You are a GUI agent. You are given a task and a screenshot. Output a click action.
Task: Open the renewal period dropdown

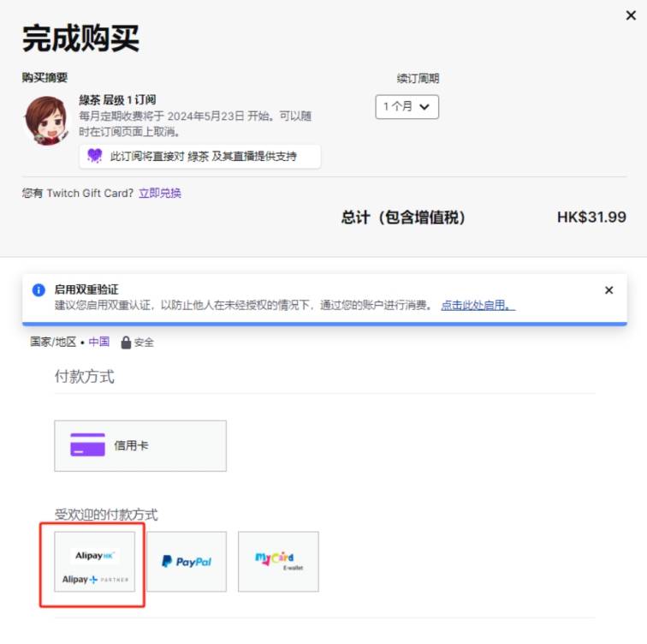pyautogui.click(x=407, y=107)
